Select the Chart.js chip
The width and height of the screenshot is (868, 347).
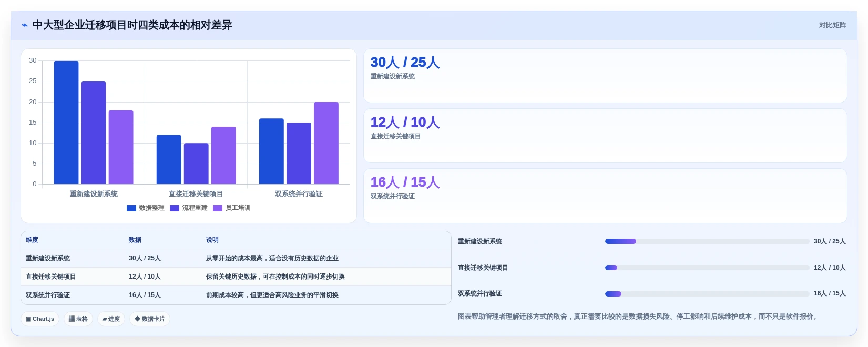tap(40, 319)
